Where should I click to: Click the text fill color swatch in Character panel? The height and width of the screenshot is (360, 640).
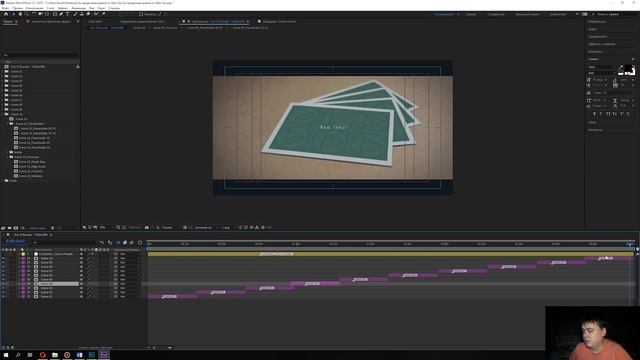[x=628, y=68]
